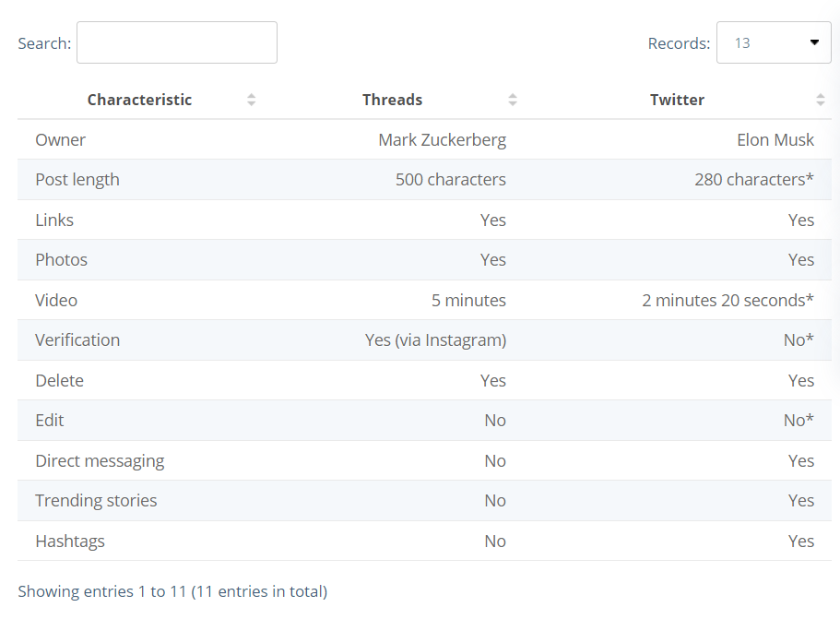Click the Threads column header text
Viewport: 840px width, 631px height.
[x=392, y=100]
